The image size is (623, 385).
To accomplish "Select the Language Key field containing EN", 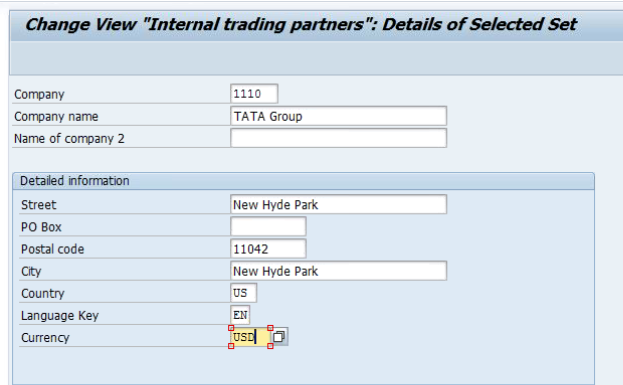I will tap(240, 315).
